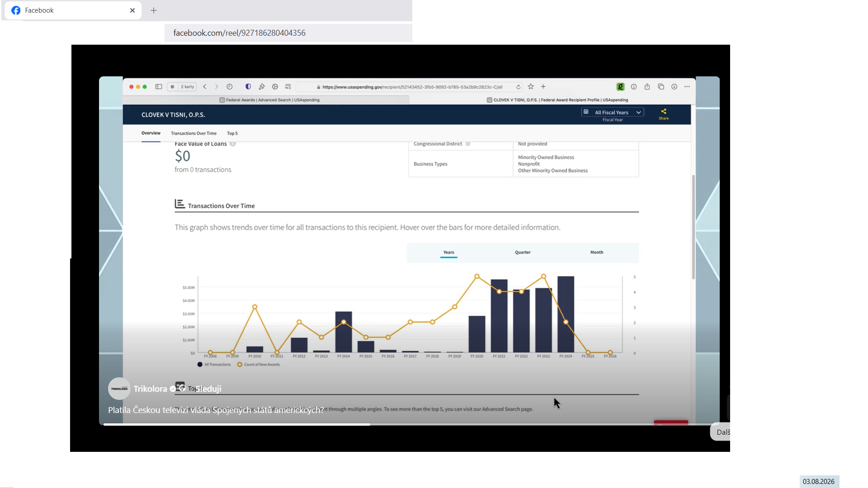The image size is (868, 488).
Task: Click the USAspending page vertical scrollbar
Action: pos(693,227)
